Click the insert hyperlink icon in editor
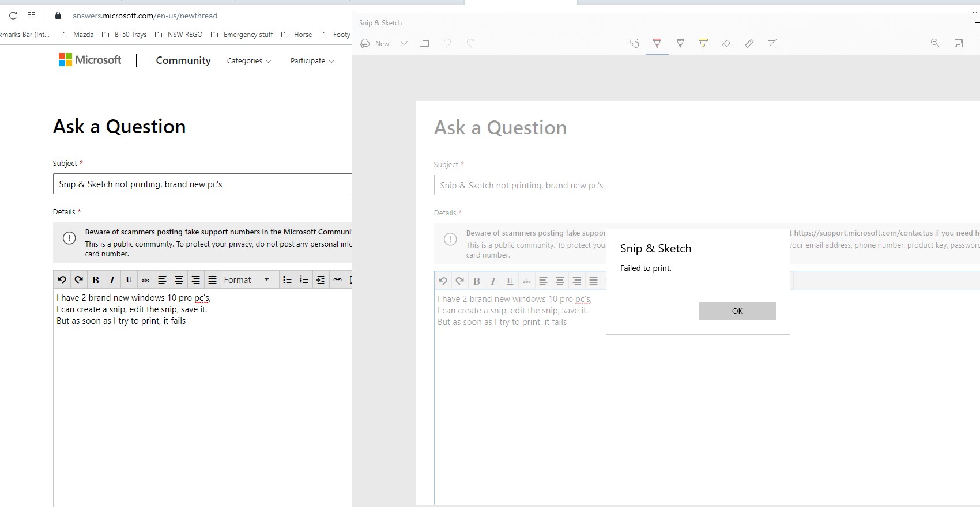Image resolution: width=980 pixels, height=507 pixels. point(337,280)
